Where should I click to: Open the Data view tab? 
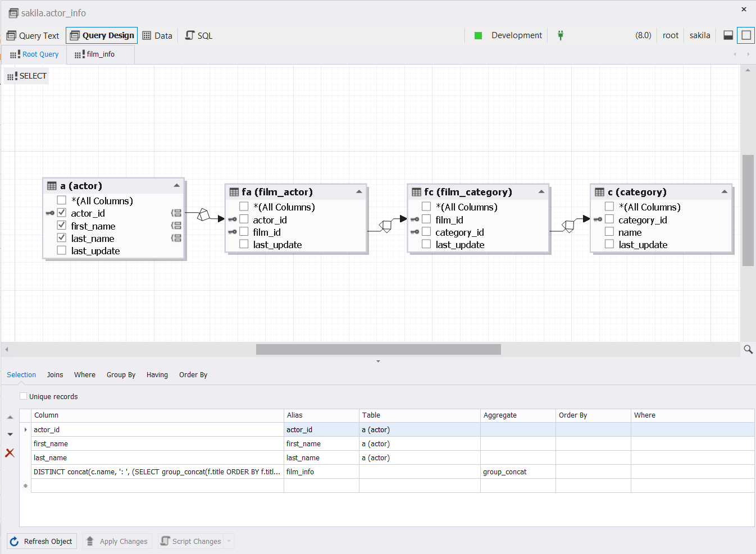point(157,35)
